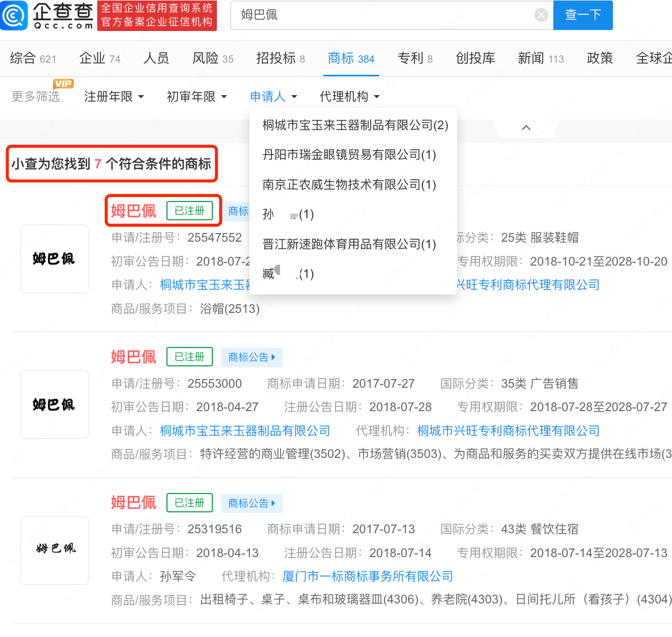This screenshot has height=637, width=672.
Task: Open trademark image thumbnail for 25553000
Action: click(x=54, y=404)
